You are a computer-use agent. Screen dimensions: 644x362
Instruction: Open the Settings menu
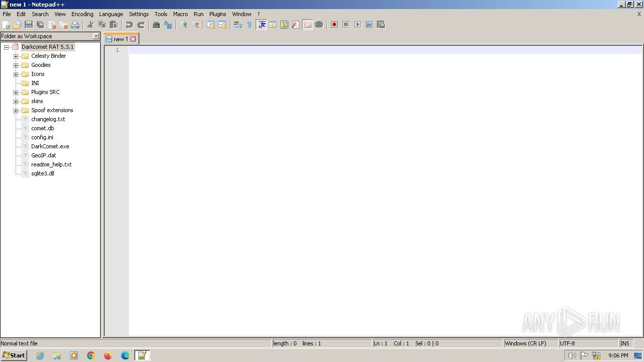138,14
